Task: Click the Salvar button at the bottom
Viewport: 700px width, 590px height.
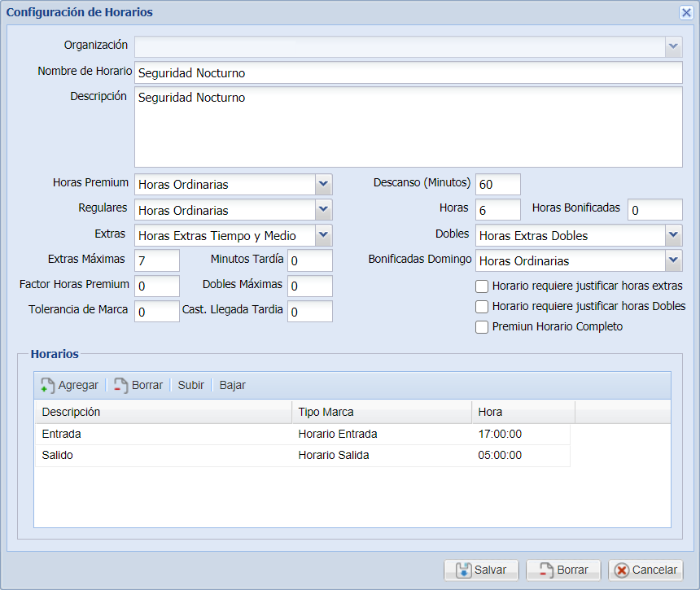Action: [481, 570]
